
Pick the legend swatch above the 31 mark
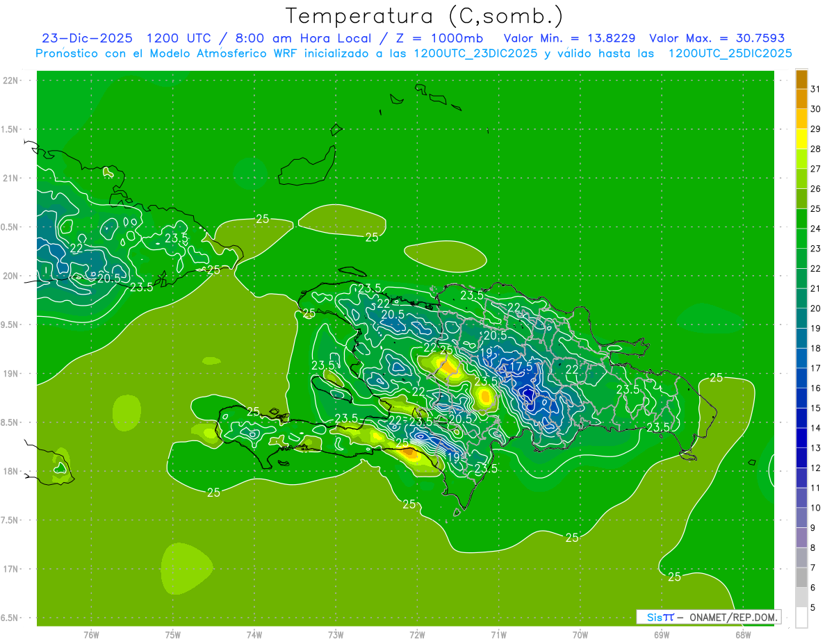801,79
